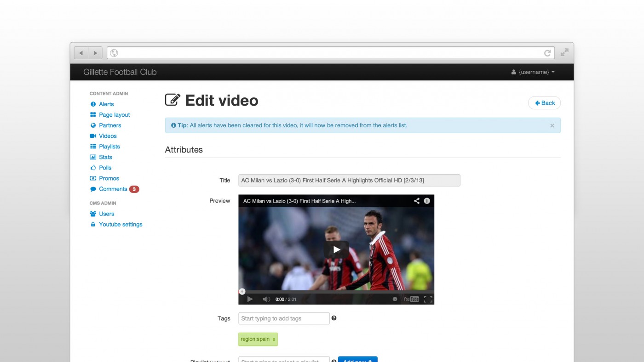644x362 pixels.
Task: Open Comments in the sidebar
Action: click(x=113, y=189)
